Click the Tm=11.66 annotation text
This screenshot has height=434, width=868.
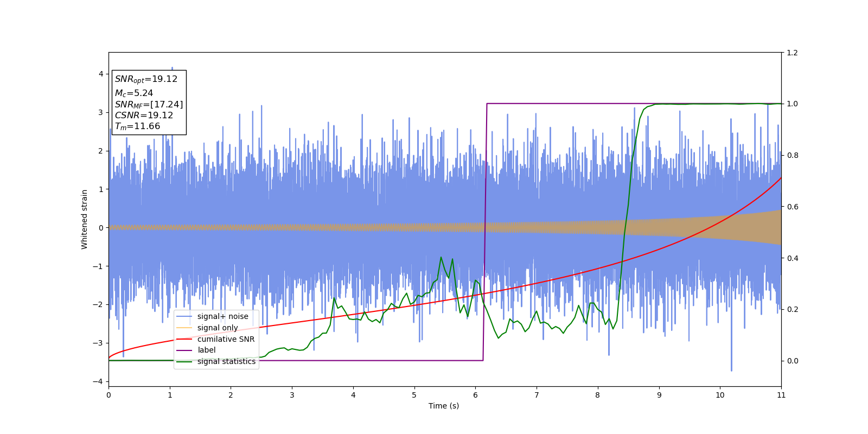[137, 126]
